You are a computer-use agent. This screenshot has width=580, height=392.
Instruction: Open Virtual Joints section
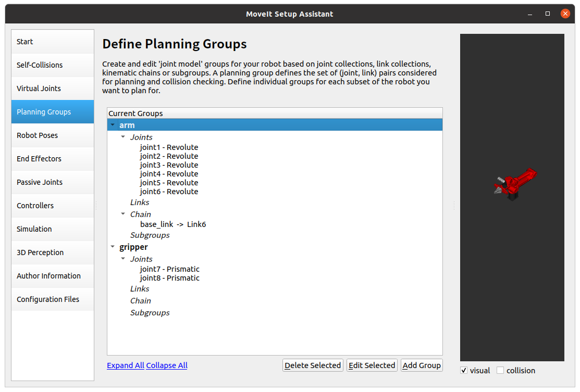pyautogui.click(x=53, y=88)
